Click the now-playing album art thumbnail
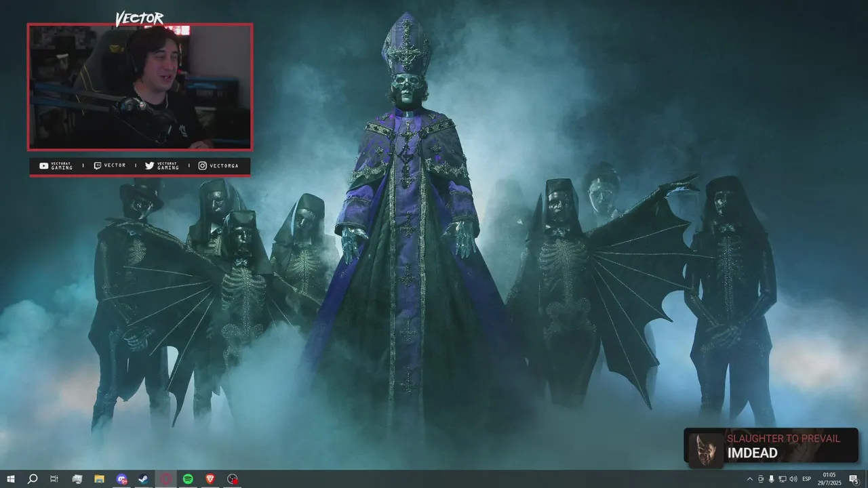The width and height of the screenshot is (868, 488). (705, 449)
